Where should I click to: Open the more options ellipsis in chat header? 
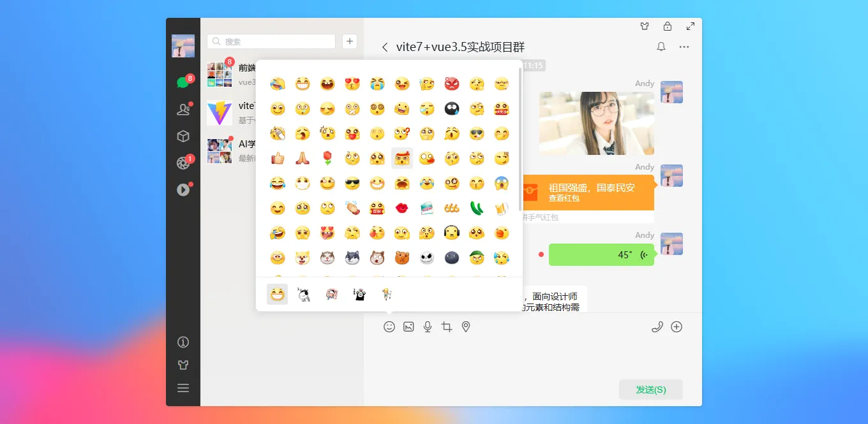coord(684,47)
